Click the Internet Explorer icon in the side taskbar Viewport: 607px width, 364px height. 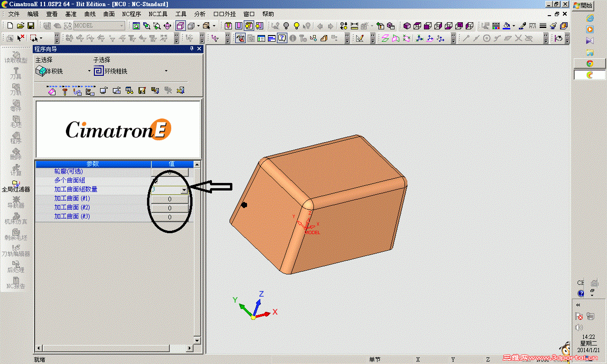(x=590, y=18)
